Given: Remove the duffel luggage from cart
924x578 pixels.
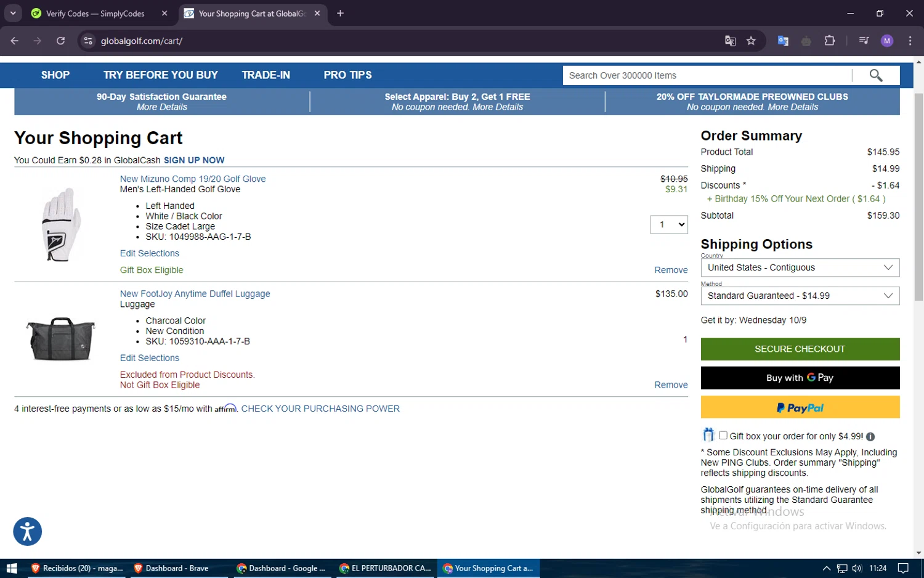Looking at the screenshot, I should (x=671, y=385).
